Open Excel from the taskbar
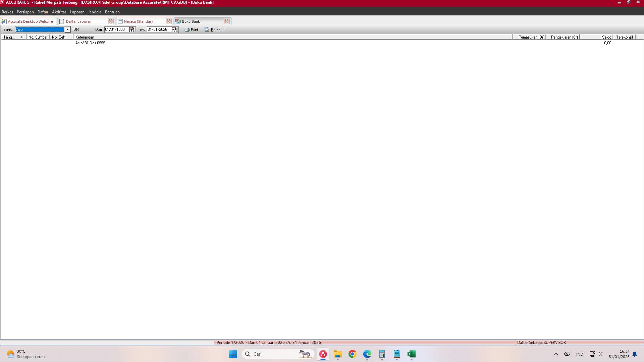This screenshot has height=362, width=644. click(x=412, y=354)
